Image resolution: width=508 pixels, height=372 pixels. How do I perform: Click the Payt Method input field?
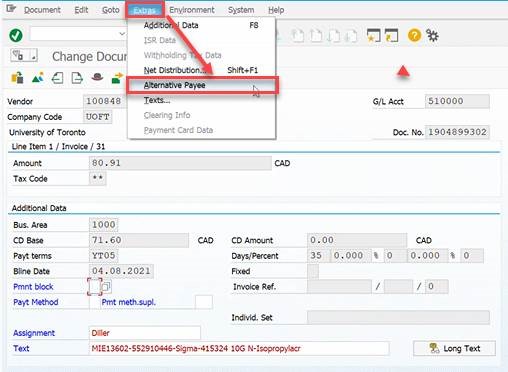pyautogui.click(x=95, y=302)
